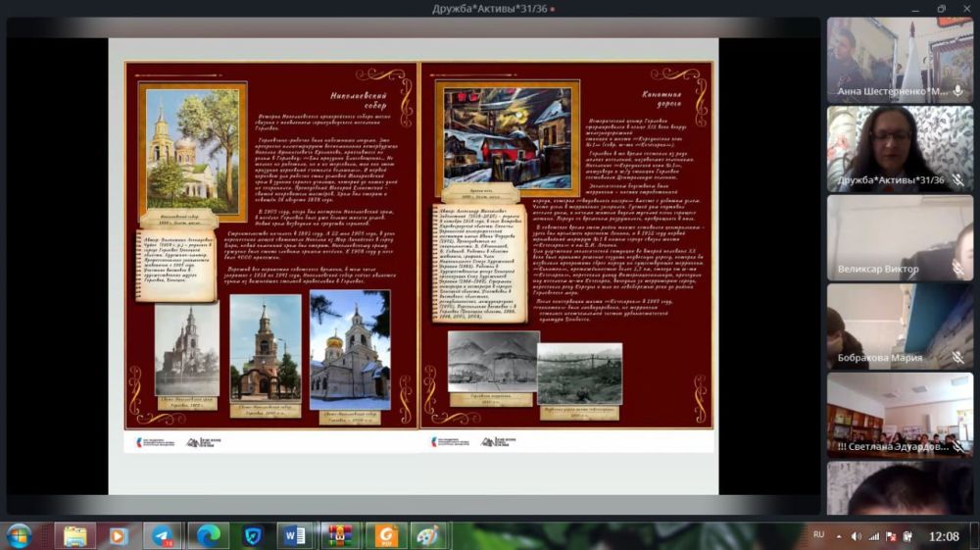Close the conference window
Viewport: 980px width, 550px height.
[966, 9]
